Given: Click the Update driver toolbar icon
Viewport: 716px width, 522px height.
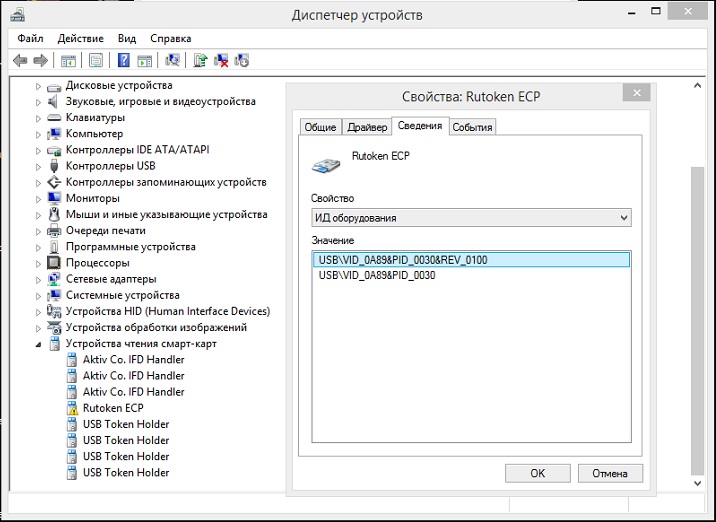Looking at the screenshot, I should [x=201, y=60].
